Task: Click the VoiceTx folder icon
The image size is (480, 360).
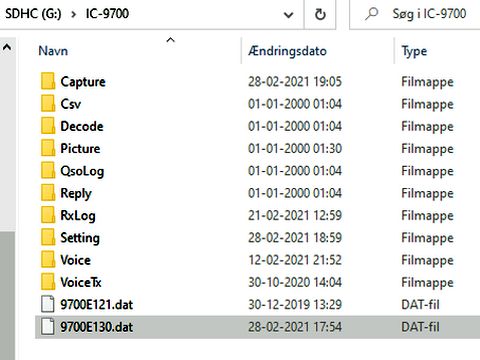Action: pyautogui.click(x=48, y=282)
